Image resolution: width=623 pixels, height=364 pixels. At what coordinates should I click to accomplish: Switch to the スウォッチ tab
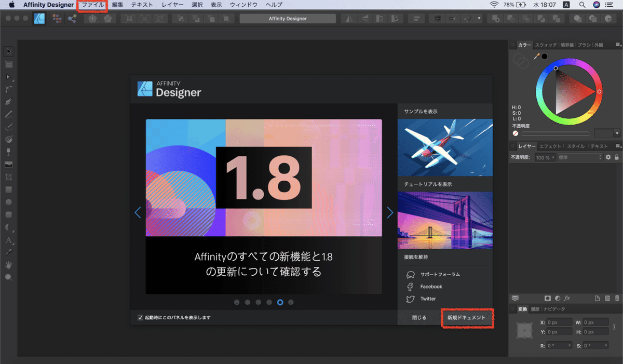(x=545, y=45)
